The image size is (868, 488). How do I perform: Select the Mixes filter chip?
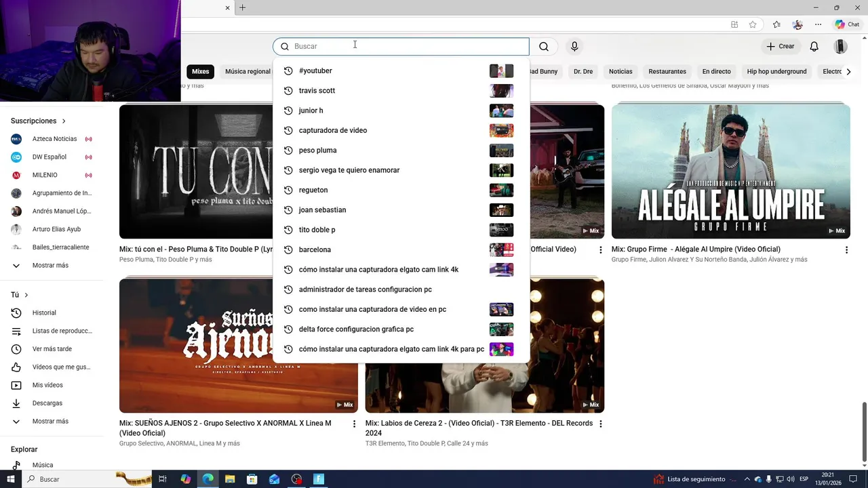[x=200, y=71]
